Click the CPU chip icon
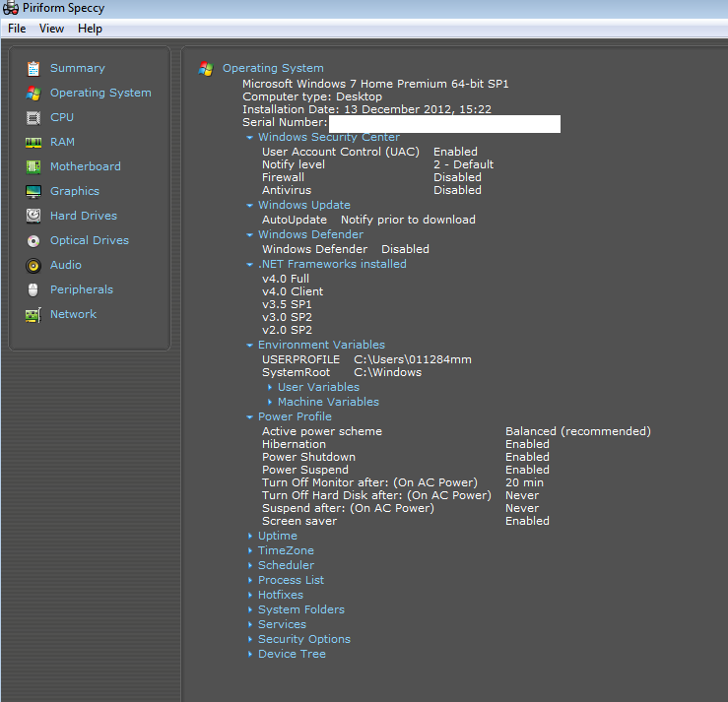This screenshot has width=728, height=702. tap(33, 118)
